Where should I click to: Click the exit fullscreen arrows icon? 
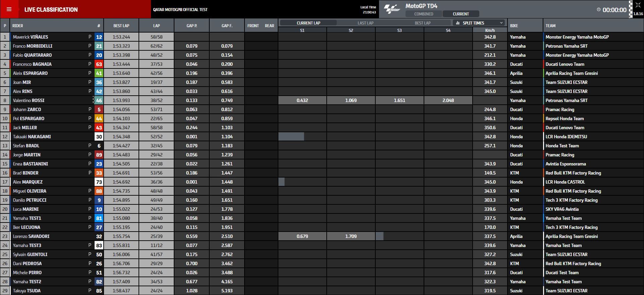point(638,5)
